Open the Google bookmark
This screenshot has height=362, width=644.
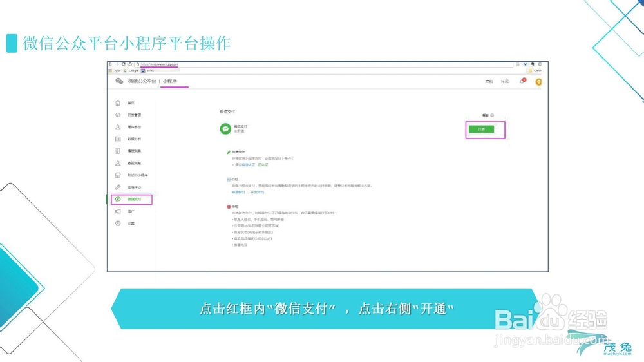click(131, 71)
